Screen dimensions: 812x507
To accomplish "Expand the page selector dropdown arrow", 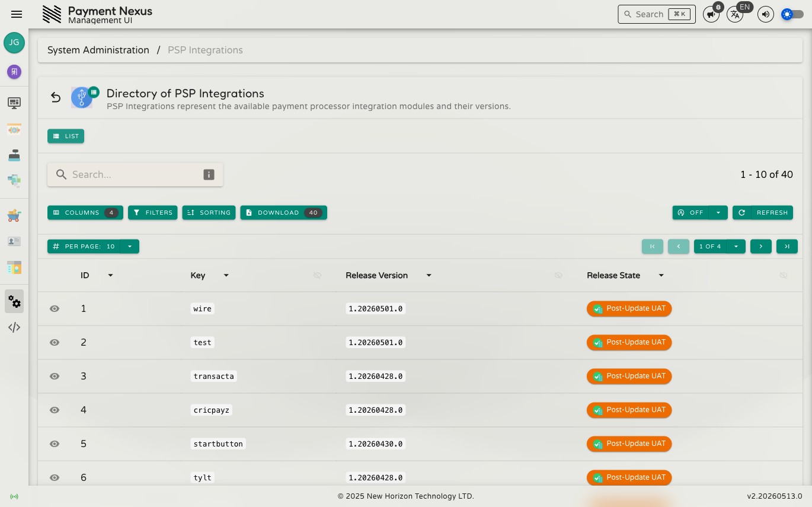I will pos(736,246).
